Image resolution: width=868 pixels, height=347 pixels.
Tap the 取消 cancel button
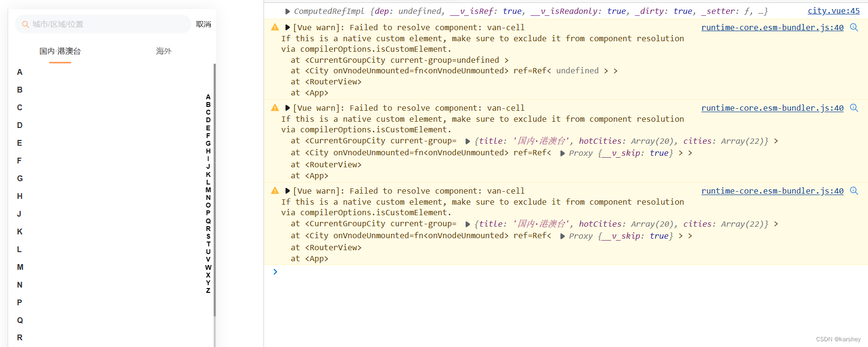click(x=204, y=24)
